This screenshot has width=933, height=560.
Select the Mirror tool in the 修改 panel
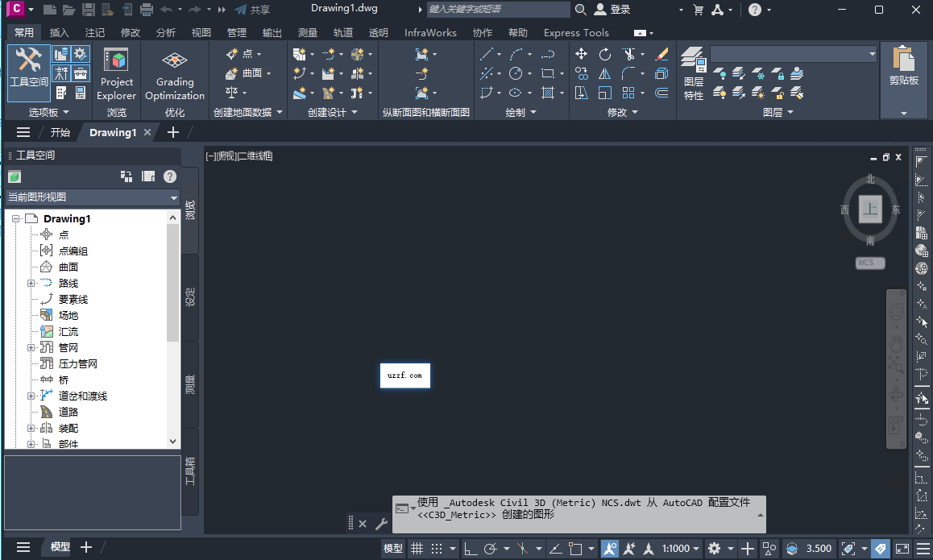[604, 73]
